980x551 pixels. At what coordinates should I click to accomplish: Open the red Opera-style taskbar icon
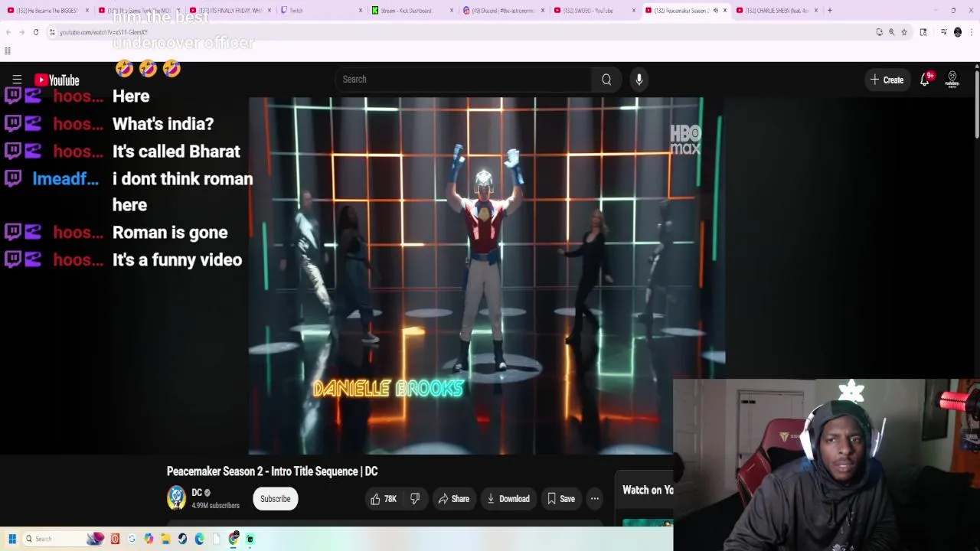point(115,539)
